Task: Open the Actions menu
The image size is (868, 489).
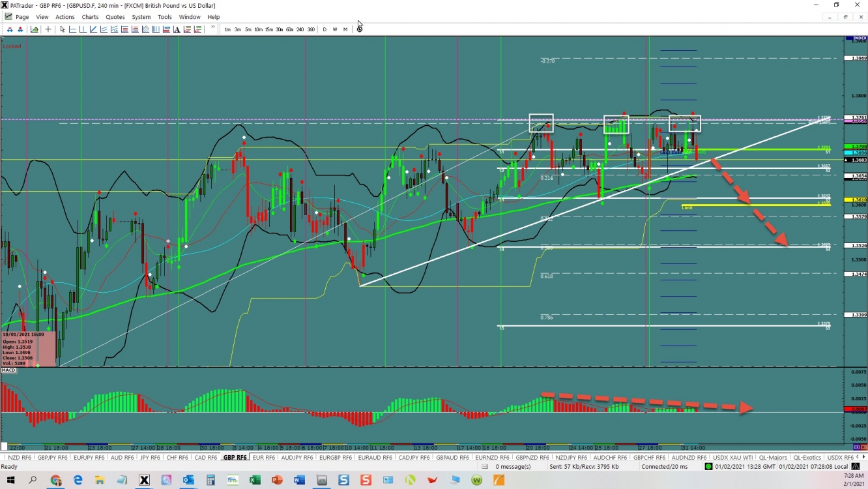Action: point(65,17)
